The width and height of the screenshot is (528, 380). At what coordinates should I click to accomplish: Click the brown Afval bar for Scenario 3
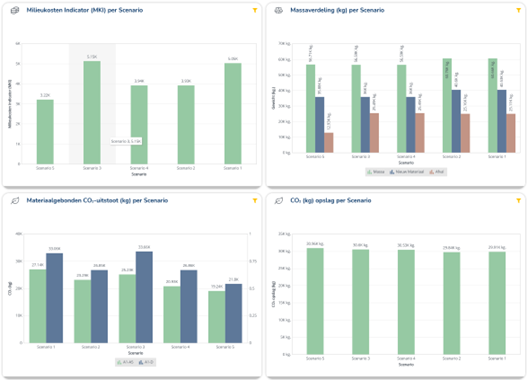point(374,133)
